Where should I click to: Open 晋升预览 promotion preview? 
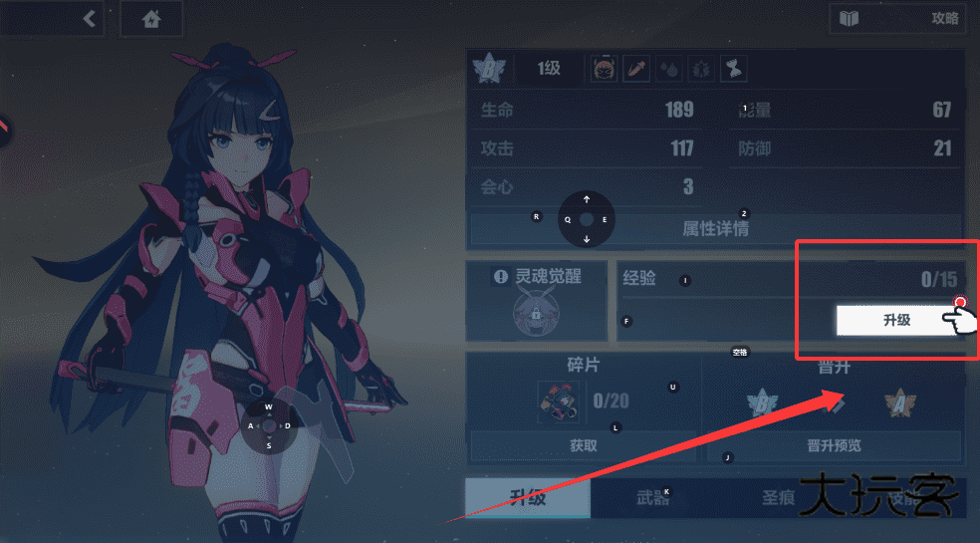point(834,445)
